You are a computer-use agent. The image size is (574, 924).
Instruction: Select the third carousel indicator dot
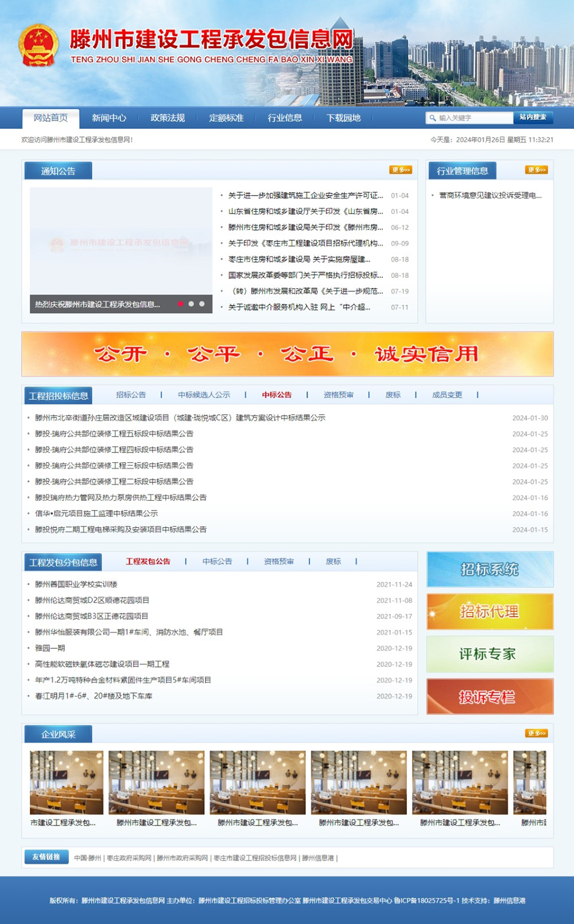click(201, 304)
